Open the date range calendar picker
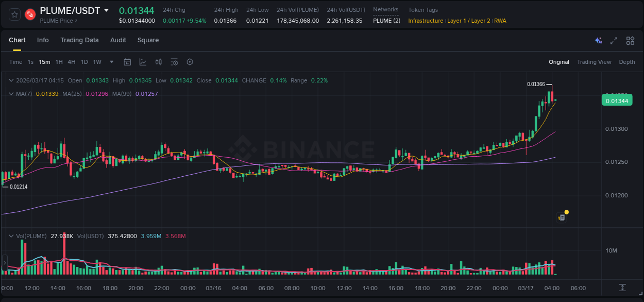 [127, 62]
